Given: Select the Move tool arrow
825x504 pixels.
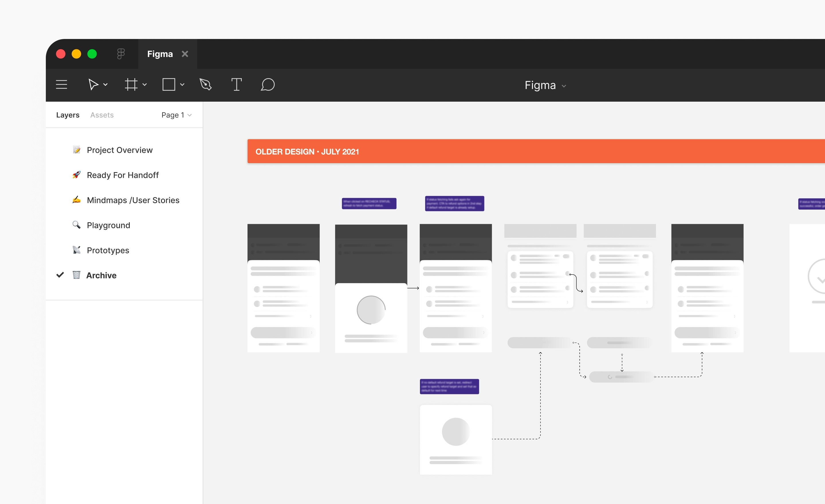Looking at the screenshot, I should pos(93,85).
